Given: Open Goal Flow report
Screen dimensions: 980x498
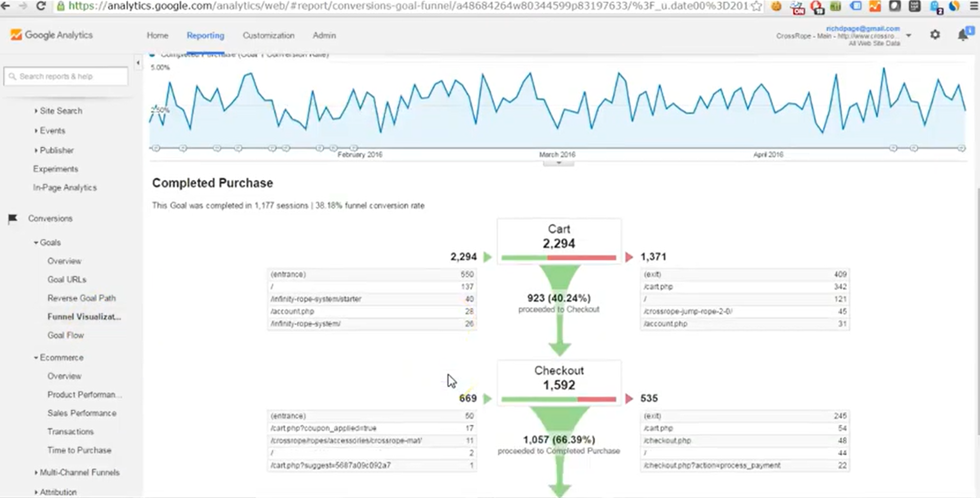Looking at the screenshot, I should pyautogui.click(x=66, y=335).
